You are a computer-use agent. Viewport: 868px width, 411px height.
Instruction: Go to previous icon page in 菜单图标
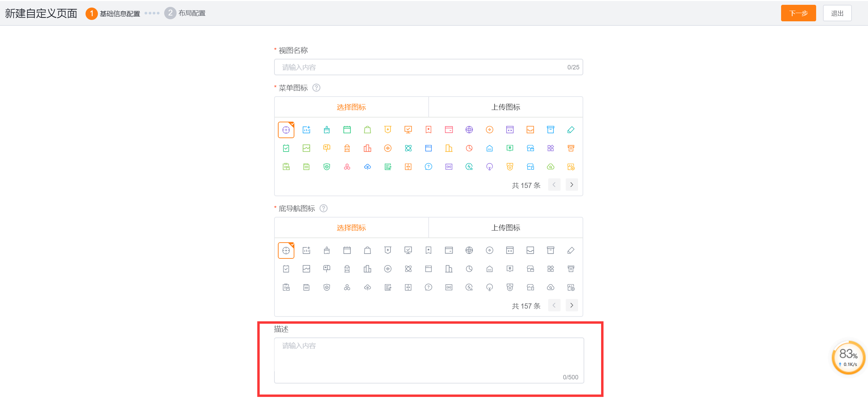554,185
